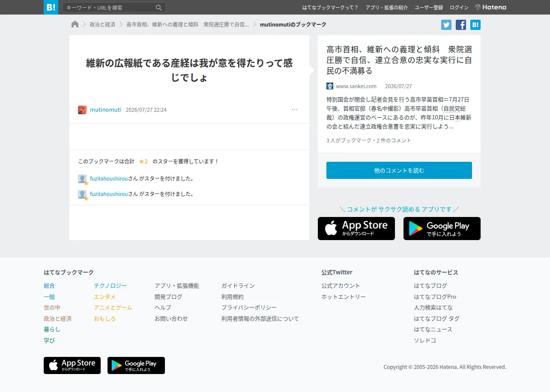550x392 pixels.
Task: Open footer category アニメとゲーム
Action: [113, 308]
